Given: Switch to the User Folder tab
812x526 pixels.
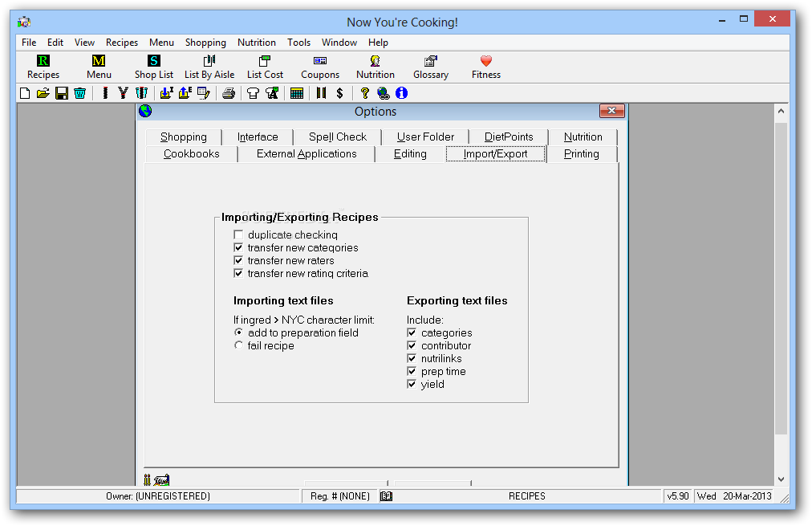Looking at the screenshot, I should (426, 137).
